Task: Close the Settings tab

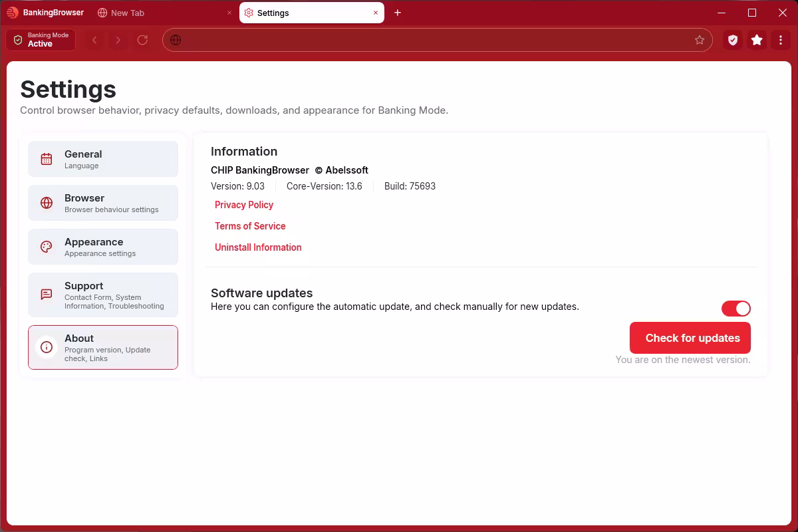Action: click(376, 13)
